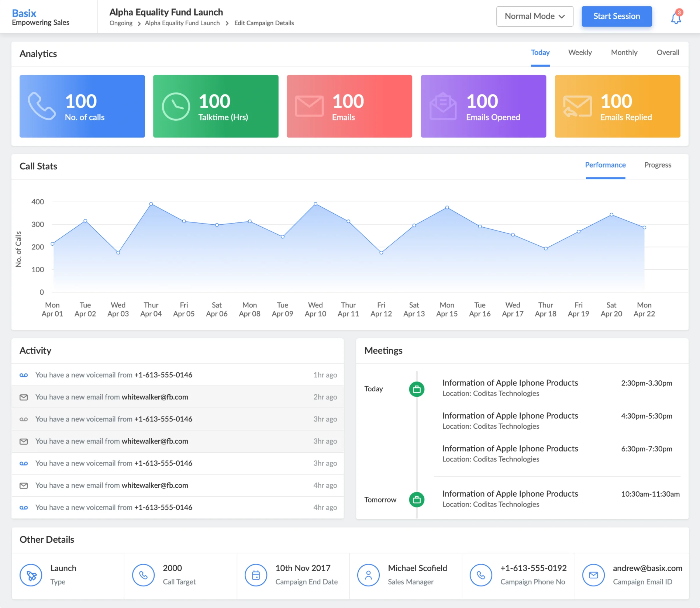Viewport: 700px width, 608px height.
Task: Click the 2:30pm-3.30pm meeting entry
Action: (x=557, y=388)
